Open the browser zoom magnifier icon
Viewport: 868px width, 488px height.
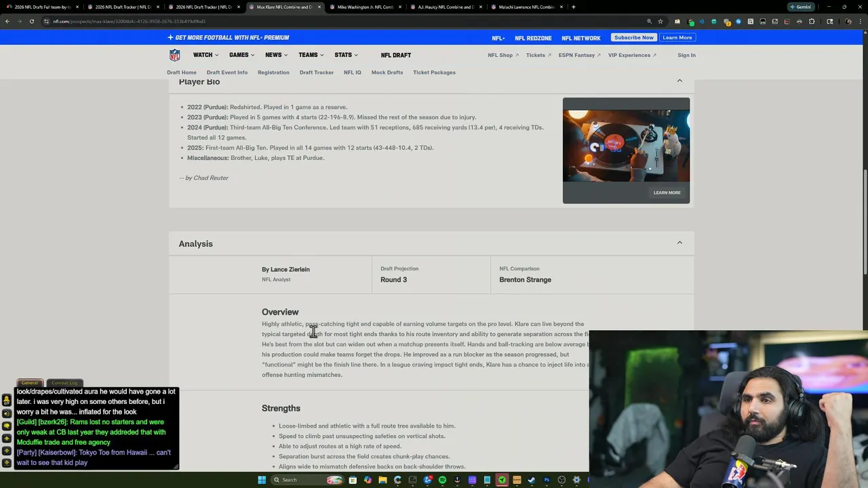click(649, 21)
